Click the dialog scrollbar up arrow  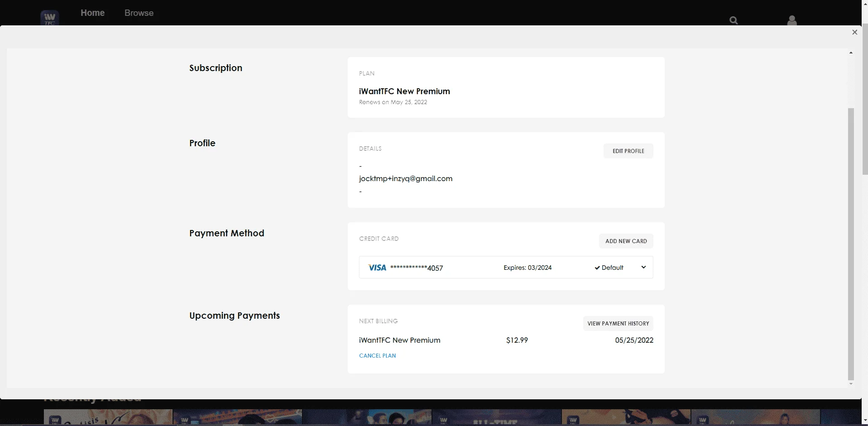click(x=851, y=53)
